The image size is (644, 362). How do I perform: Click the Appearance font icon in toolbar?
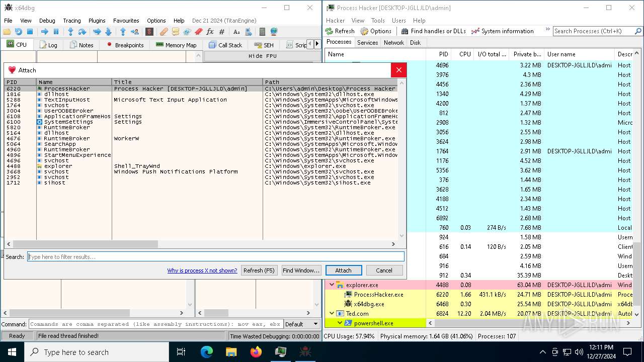(x=236, y=32)
